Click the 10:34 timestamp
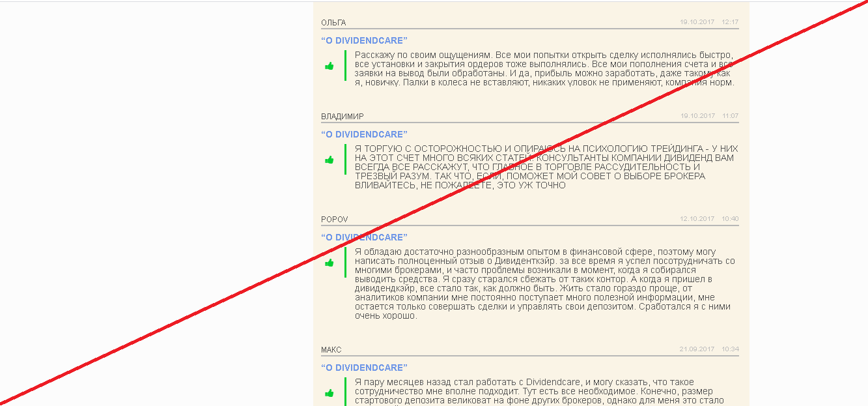868x406 pixels. (730, 349)
